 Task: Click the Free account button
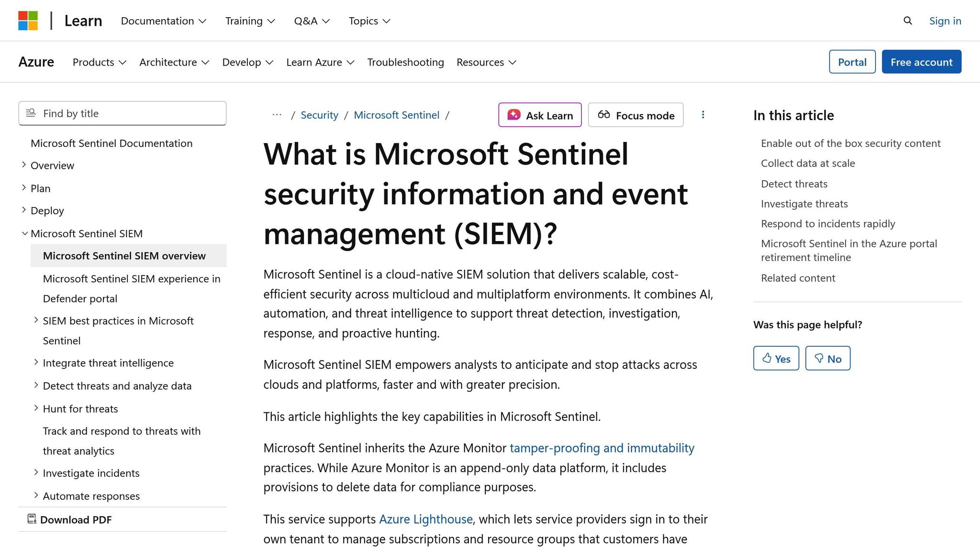(921, 62)
